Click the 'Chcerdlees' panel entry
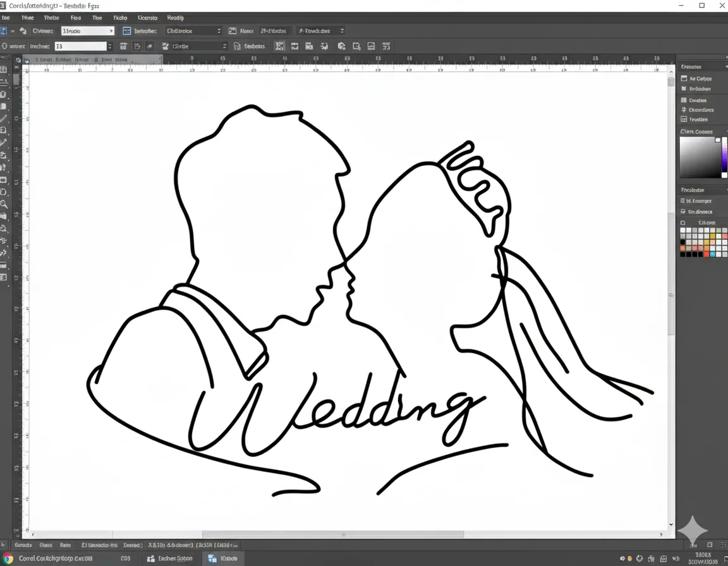The height and width of the screenshot is (566, 728). click(x=701, y=110)
